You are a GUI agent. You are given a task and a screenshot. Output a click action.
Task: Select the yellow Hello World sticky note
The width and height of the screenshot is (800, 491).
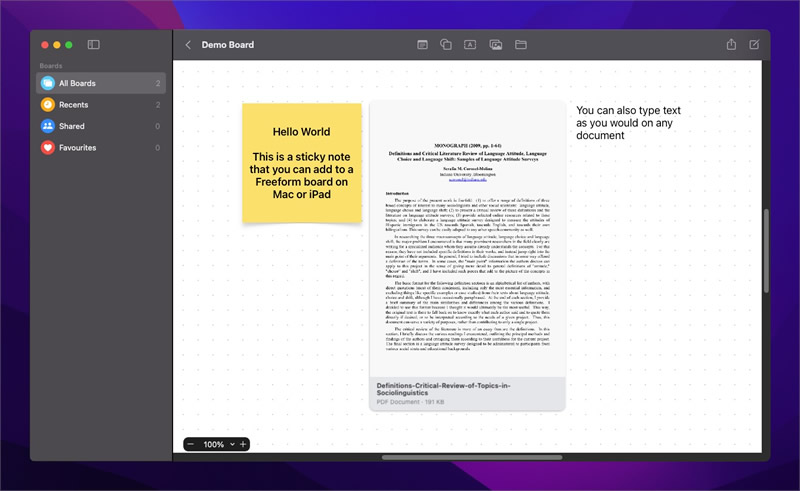tap(302, 163)
